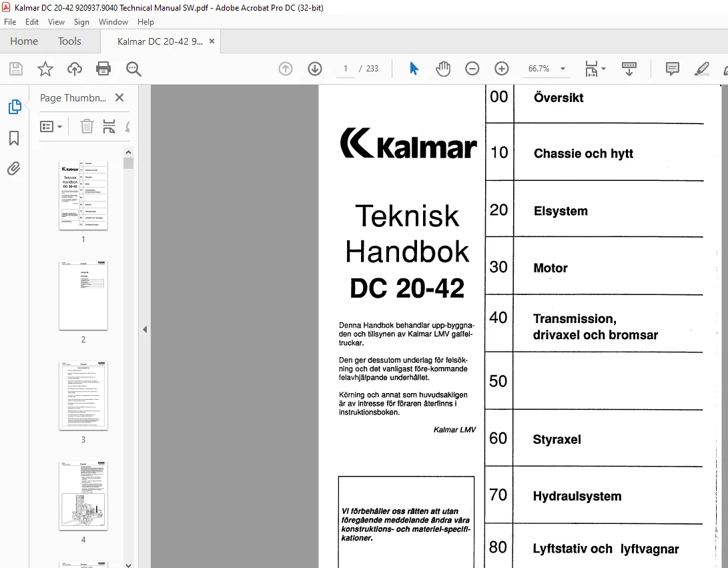Click the scrolling mode keyboard icon
728x568 pixels.
pyautogui.click(x=629, y=69)
